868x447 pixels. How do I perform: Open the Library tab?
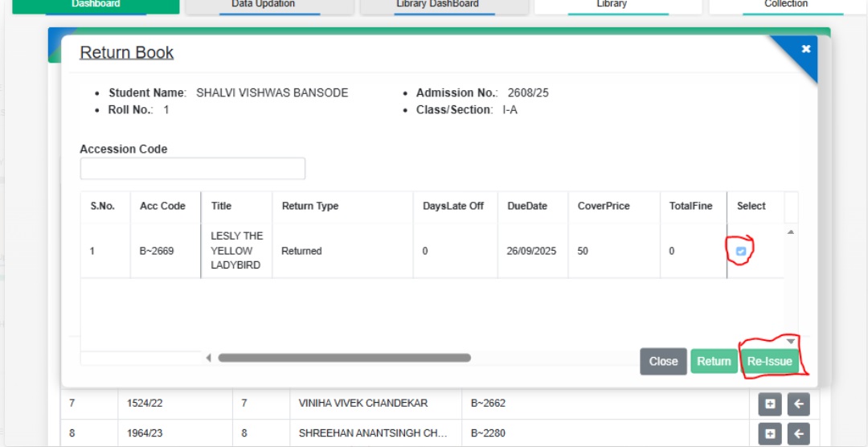click(612, 5)
